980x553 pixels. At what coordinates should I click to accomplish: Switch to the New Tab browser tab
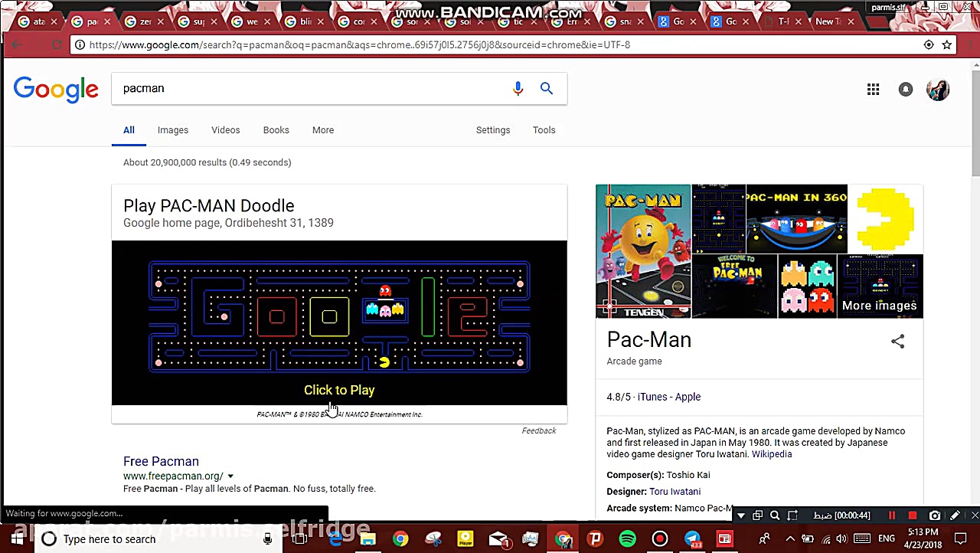(835, 21)
